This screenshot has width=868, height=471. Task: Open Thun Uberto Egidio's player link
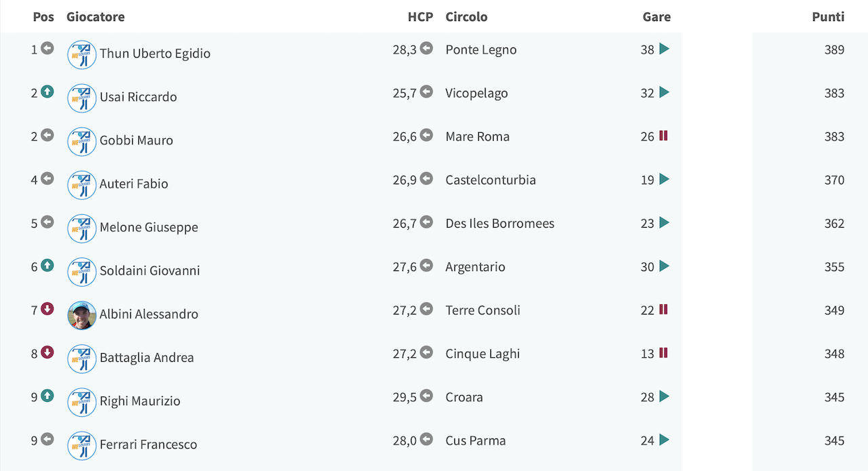pos(155,54)
